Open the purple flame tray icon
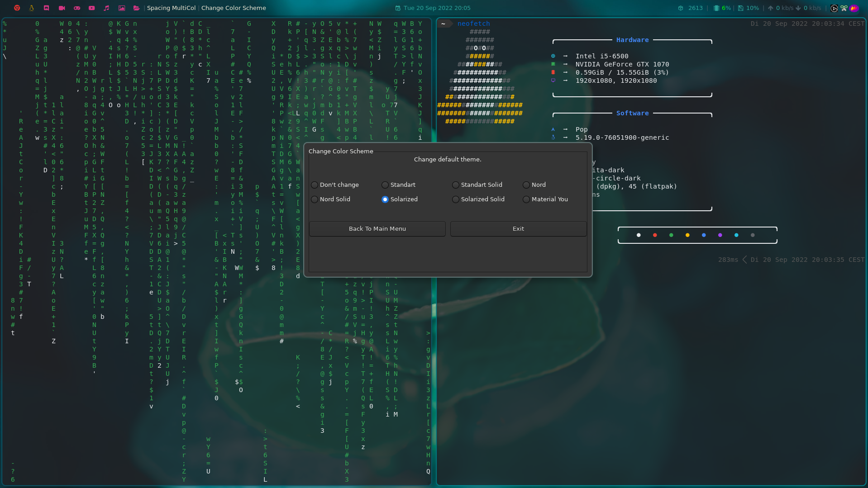 coord(854,8)
